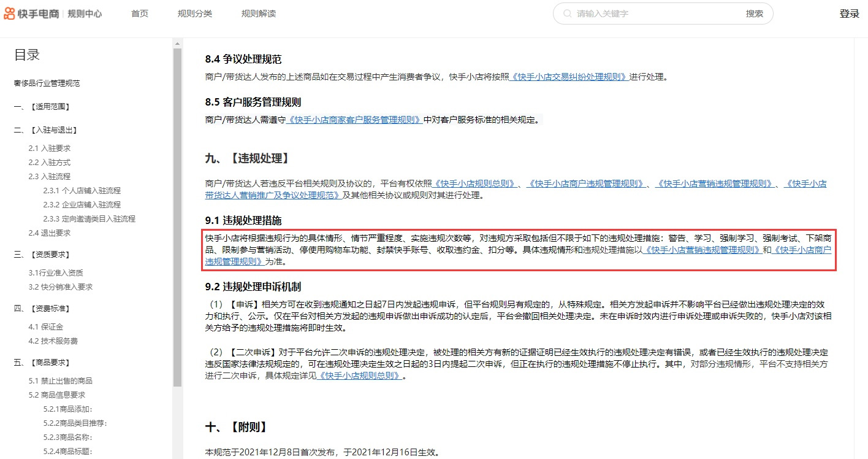868x459 pixels.
Task: Go to 5.2.3商品名称
Action: (x=68, y=438)
